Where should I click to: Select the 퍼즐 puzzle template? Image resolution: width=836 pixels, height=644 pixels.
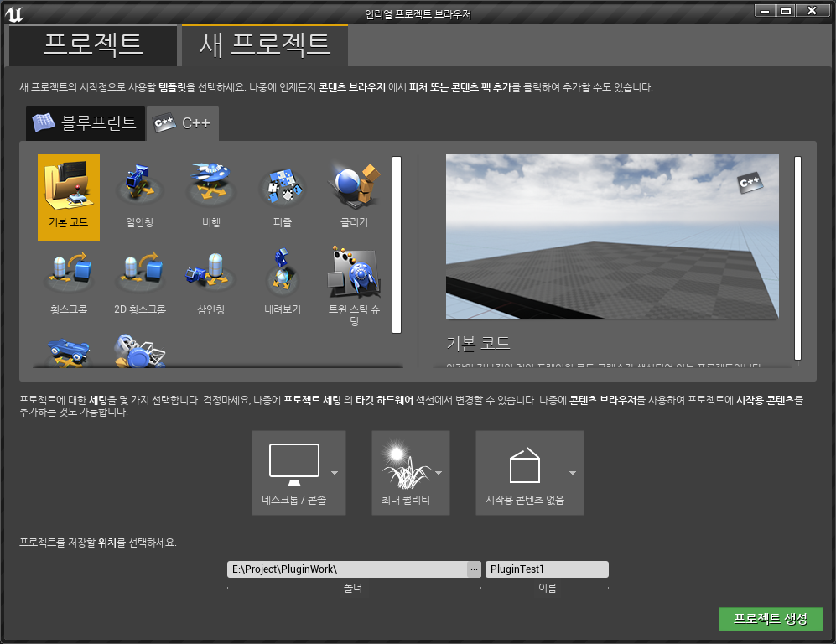tap(283, 197)
